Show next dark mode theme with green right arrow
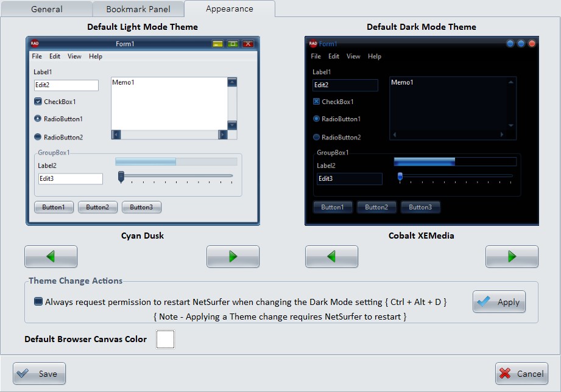This screenshot has width=561, height=392. tap(512, 257)
